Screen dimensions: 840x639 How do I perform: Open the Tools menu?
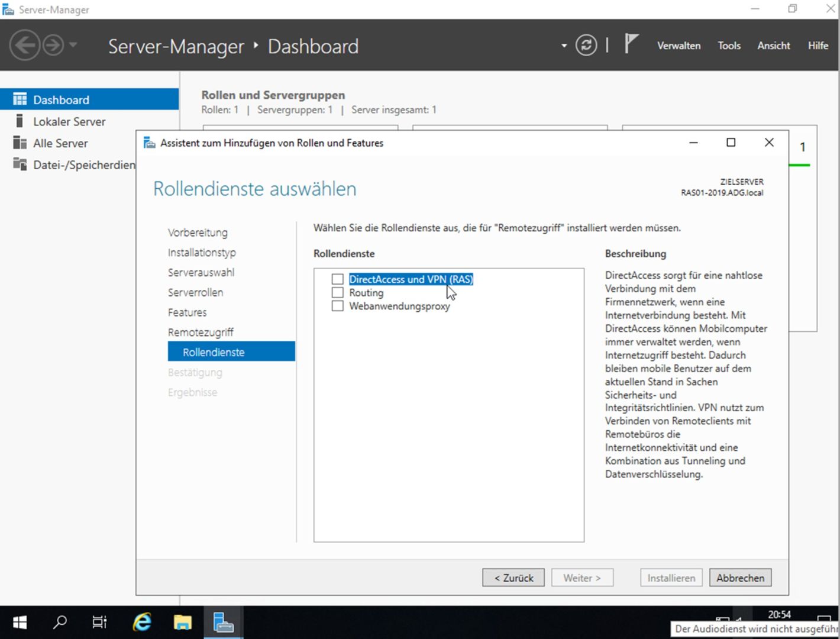(729, 46)
